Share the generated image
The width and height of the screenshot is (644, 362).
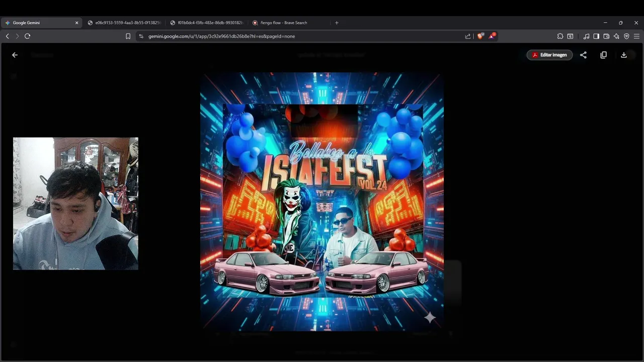(583, 55)
